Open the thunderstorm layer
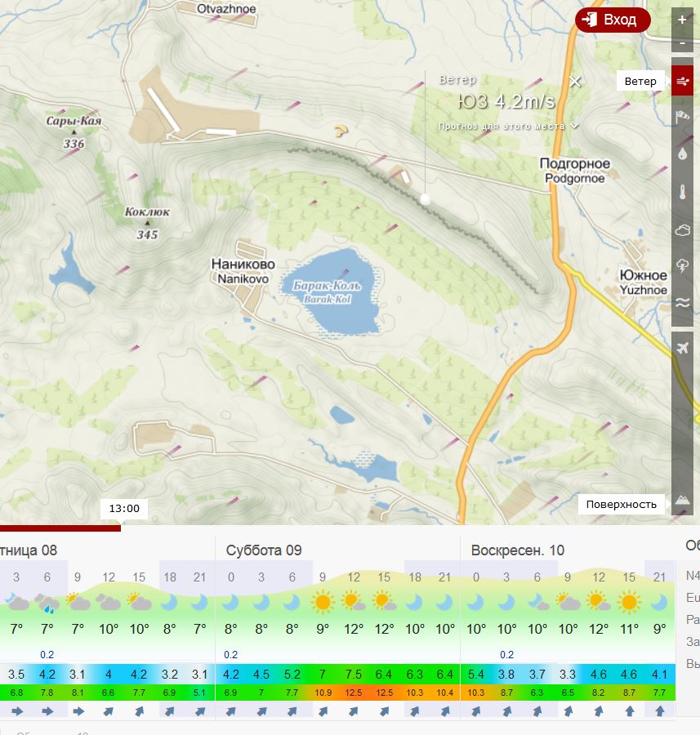 (683, 266)
